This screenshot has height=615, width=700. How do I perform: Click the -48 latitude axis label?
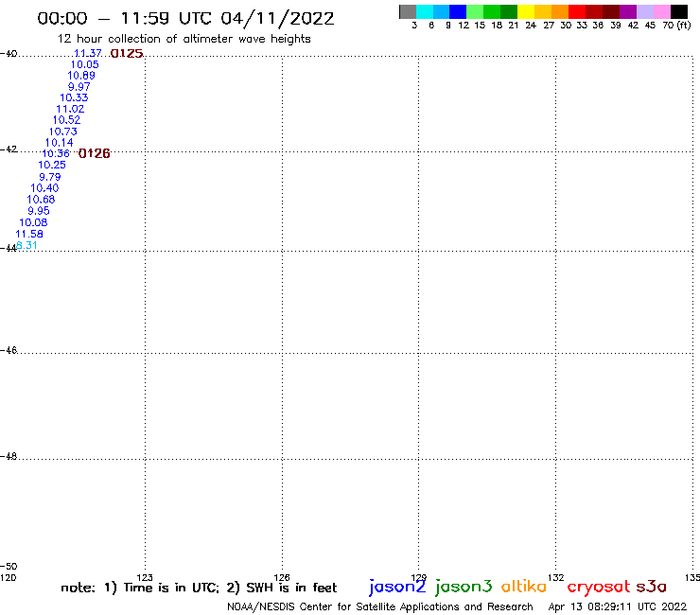point(9,456)
